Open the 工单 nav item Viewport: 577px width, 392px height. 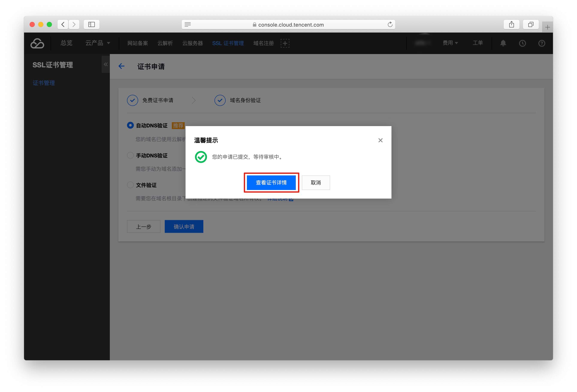click(x=478, y=43)
